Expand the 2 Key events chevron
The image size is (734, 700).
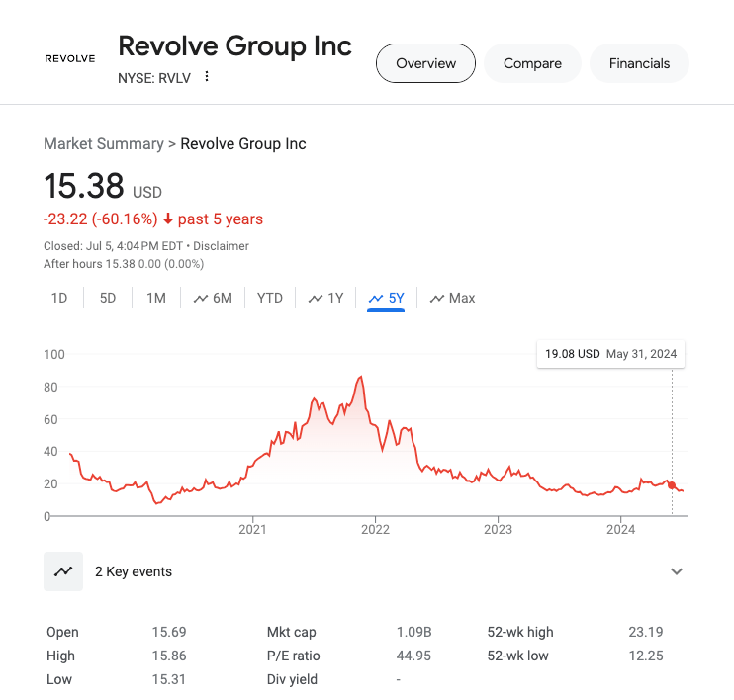[x=676, y=571]
